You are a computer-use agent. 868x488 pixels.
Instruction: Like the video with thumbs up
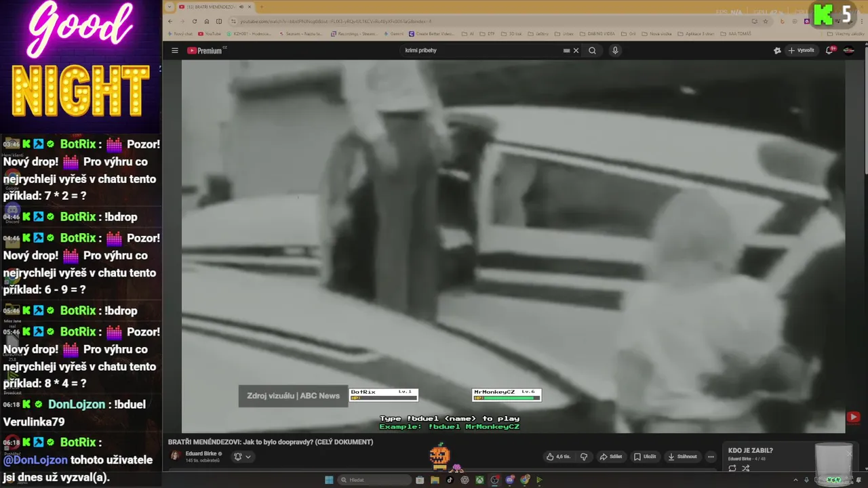559,457
